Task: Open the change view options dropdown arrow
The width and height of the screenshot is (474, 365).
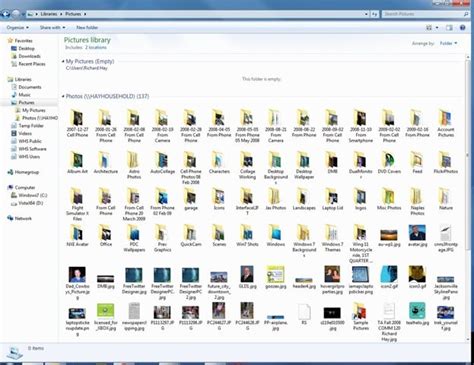Action: pyautogui.click(x=437, y=28)
